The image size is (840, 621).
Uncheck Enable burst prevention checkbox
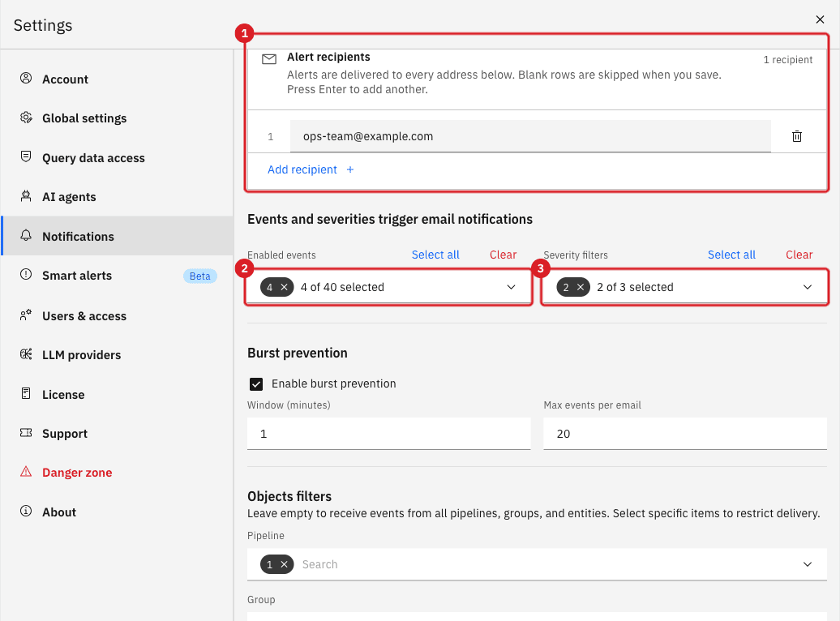pos(256,384)
